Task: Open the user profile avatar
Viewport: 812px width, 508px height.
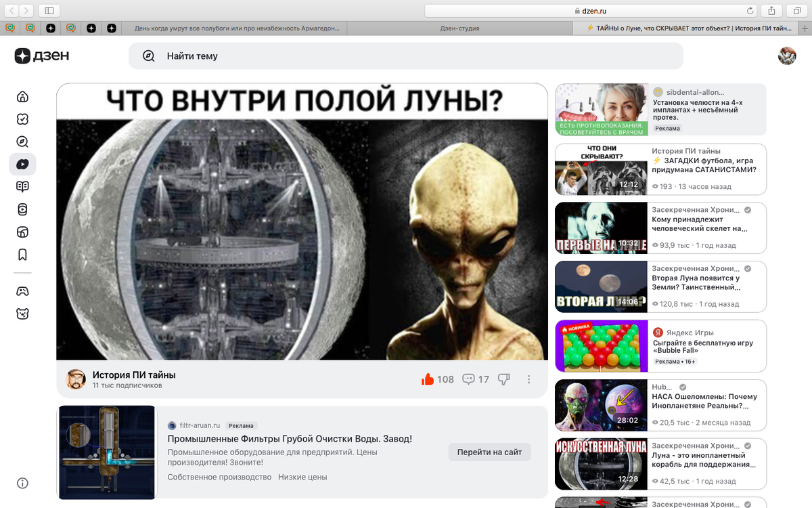Action: 787,56
